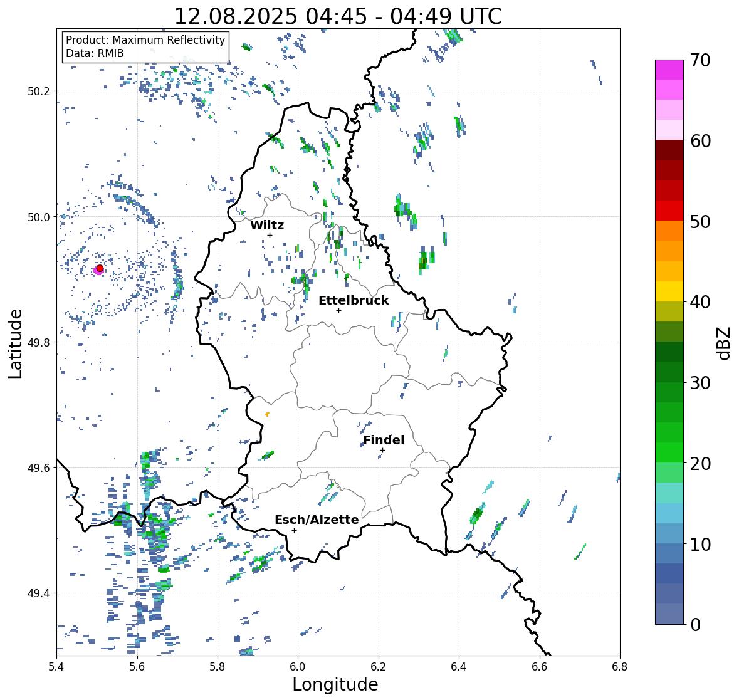
Task: Click the 6.2 longitude tick label
Action: click(379, 667)
